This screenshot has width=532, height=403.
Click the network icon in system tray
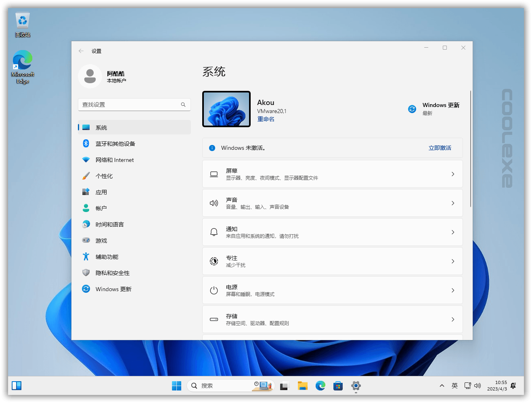coord(467,386)
